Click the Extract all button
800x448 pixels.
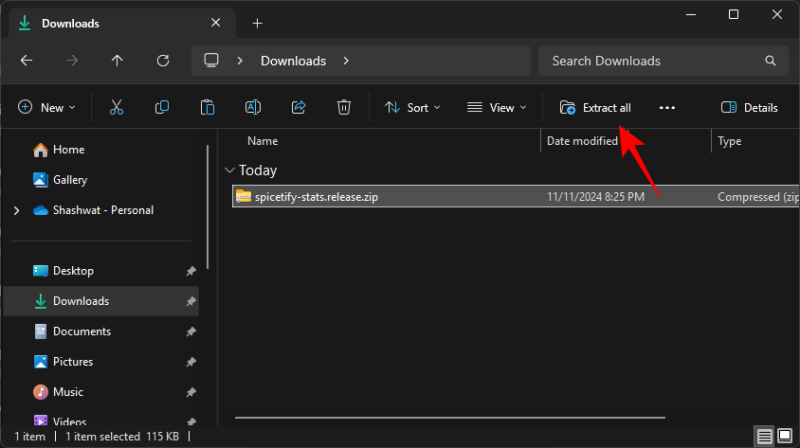[x=595, y=107]
